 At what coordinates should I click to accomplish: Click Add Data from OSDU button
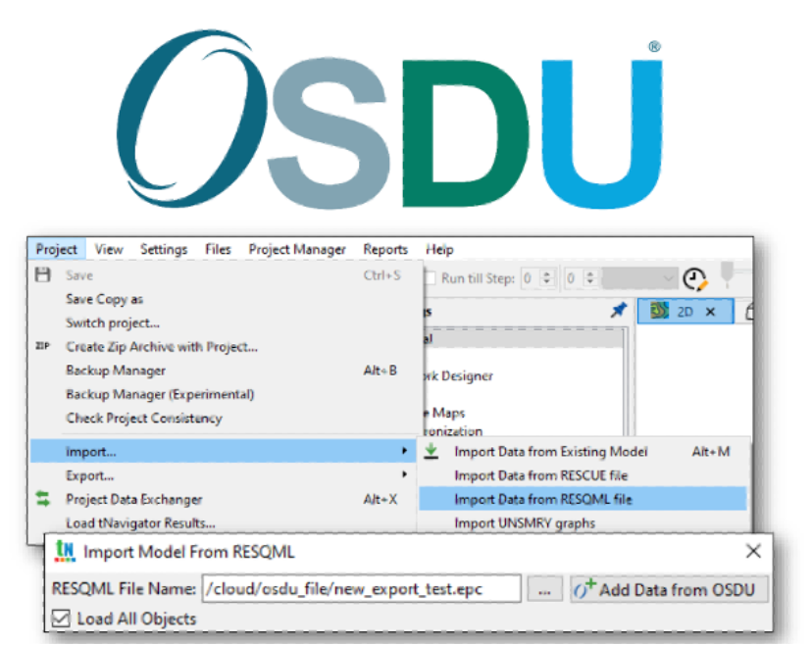(x=669, y=589)
